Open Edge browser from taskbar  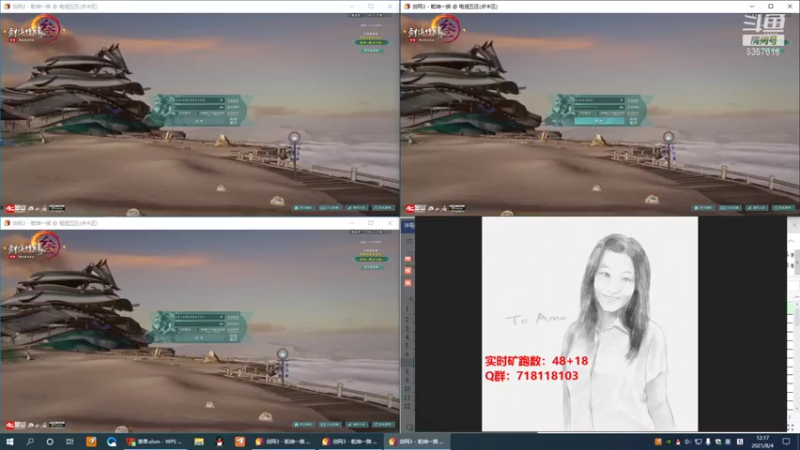click(x=112, y=441)
